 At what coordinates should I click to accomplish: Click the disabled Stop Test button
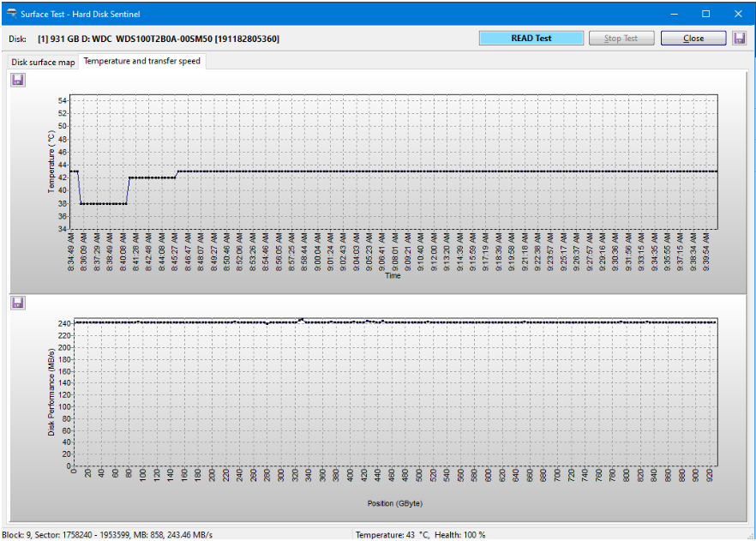tap(621, 38)
